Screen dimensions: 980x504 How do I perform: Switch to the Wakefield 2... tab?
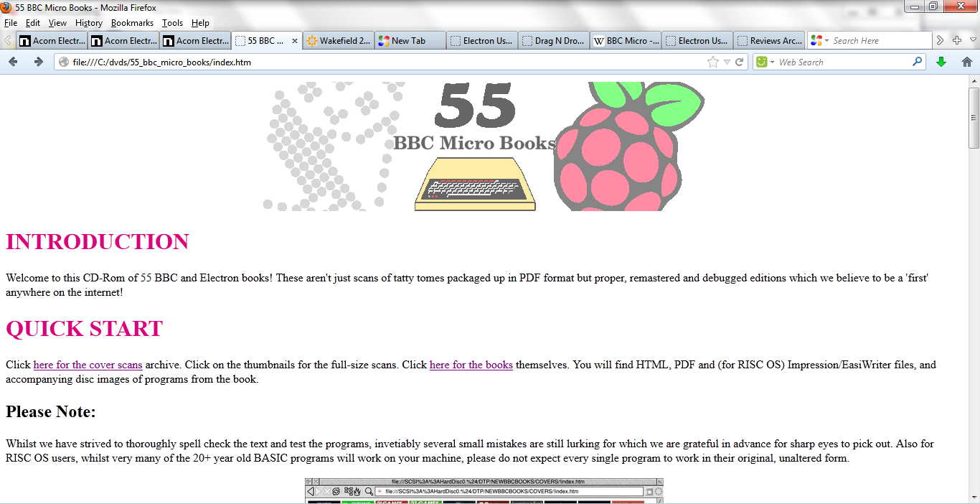coord(339,41)
